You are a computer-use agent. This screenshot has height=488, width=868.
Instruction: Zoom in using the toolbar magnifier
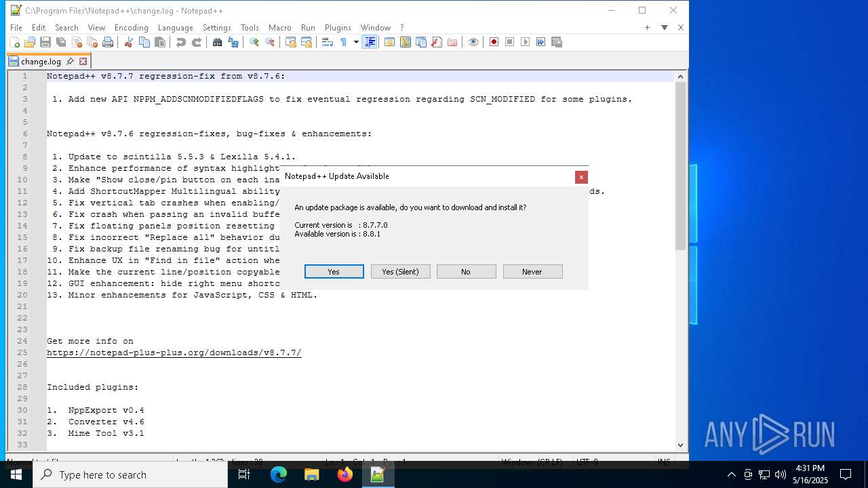click(x=254, y=42)
